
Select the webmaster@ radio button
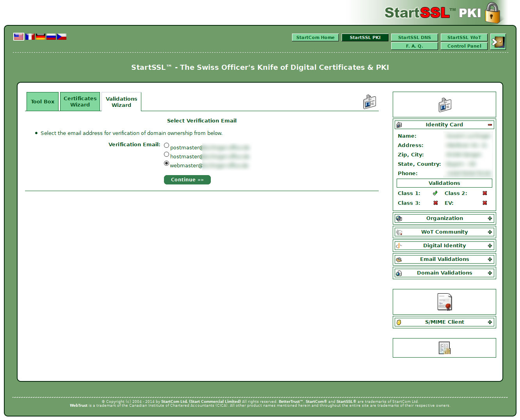pyautogui.click(x=167, y=163)
